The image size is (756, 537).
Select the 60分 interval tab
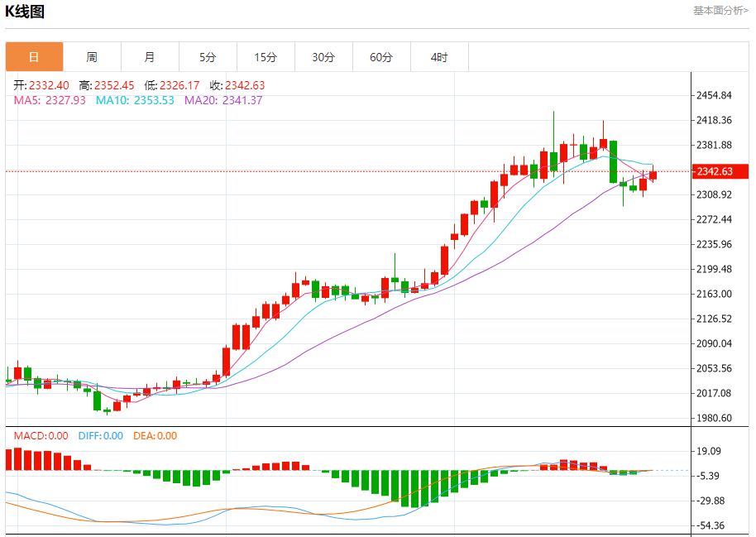point(381,57)
